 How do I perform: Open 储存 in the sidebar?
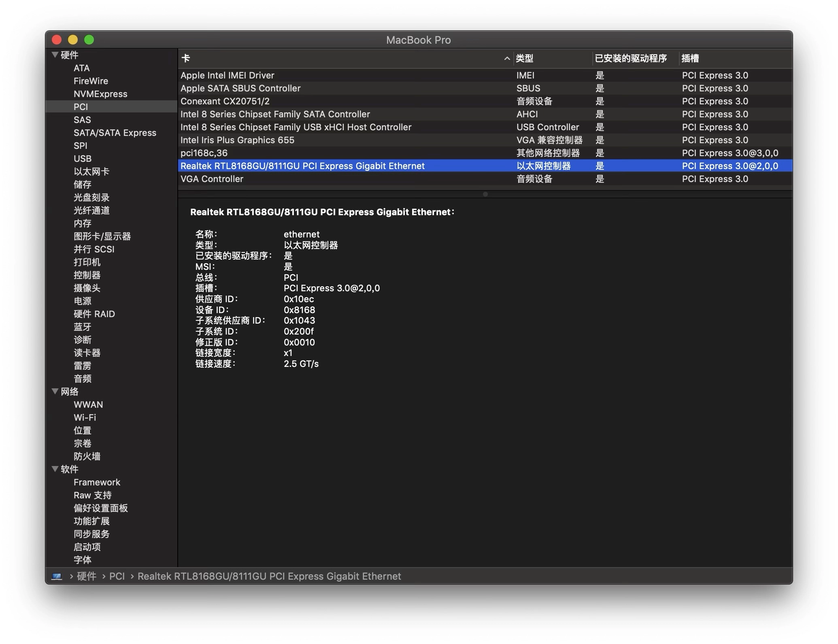[111, 184]
